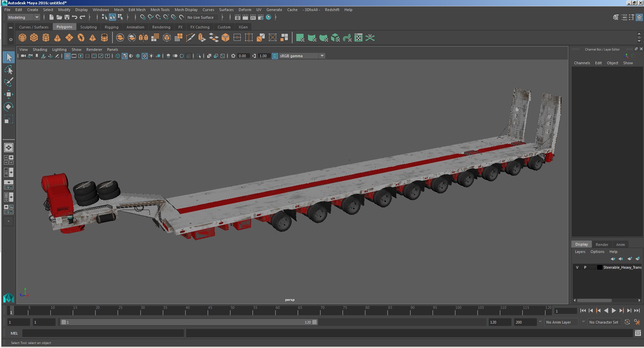Image resolution: width=644 pixels, height=348 pixels.
Task: Go to the start of playback range
Action: tap(583, 311)
